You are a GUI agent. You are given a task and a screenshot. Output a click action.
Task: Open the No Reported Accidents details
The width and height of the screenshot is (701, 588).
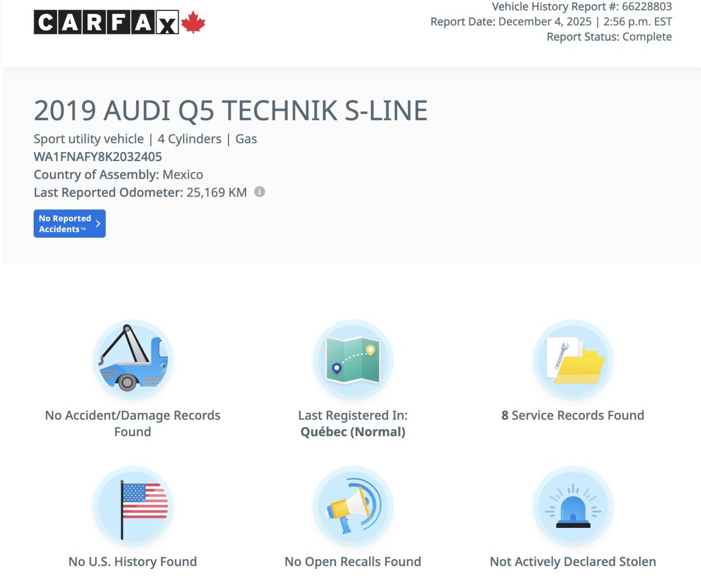pyautogui.click(x=69, y=224)
